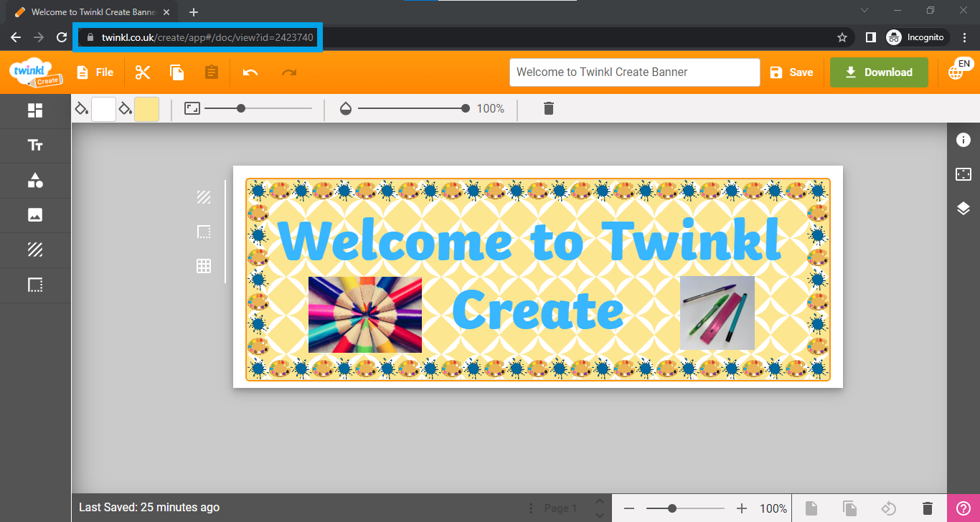This screenshot has height=522, width=980.
Task: Open the page options dots menu
Action: (531, 508)
